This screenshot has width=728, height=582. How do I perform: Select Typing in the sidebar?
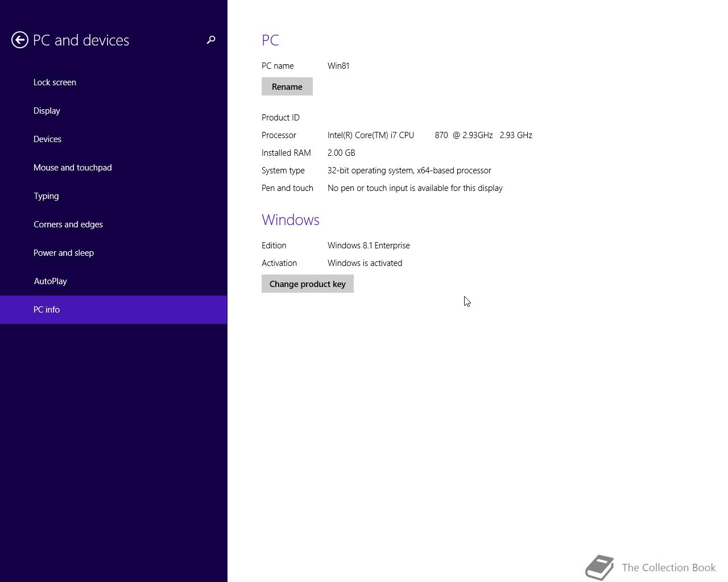click(113, 196)
